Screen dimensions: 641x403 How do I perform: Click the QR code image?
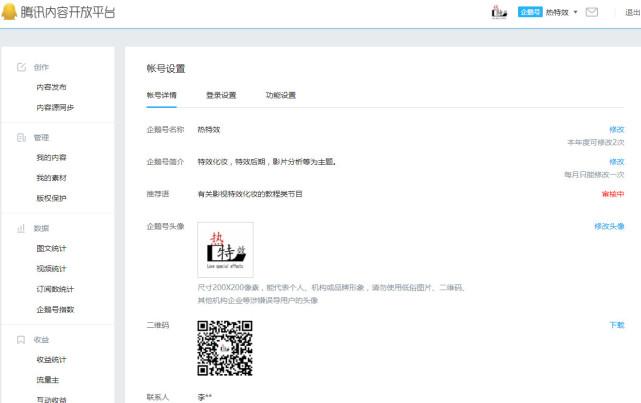point(225,348)
